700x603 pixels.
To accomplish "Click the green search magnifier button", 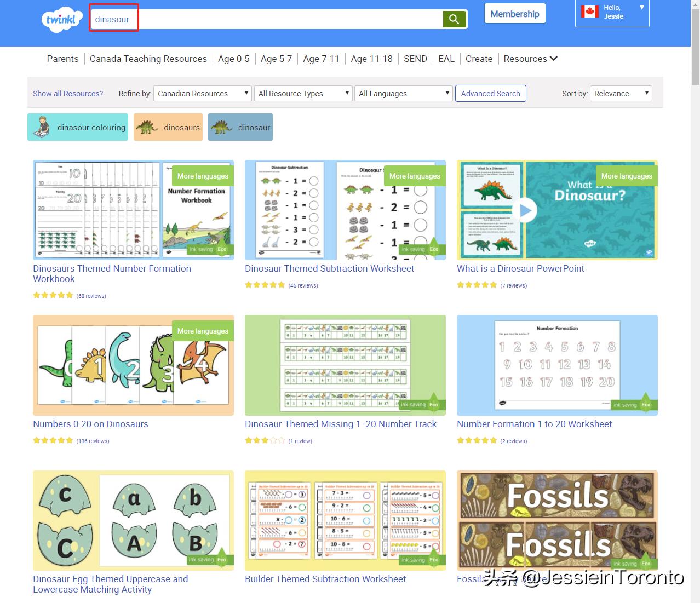I will (x=454, y=19).
